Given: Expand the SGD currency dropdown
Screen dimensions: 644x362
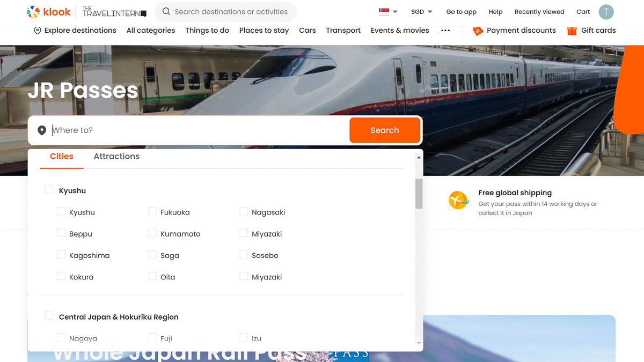Looking at the screenshot, I should 421,12.
